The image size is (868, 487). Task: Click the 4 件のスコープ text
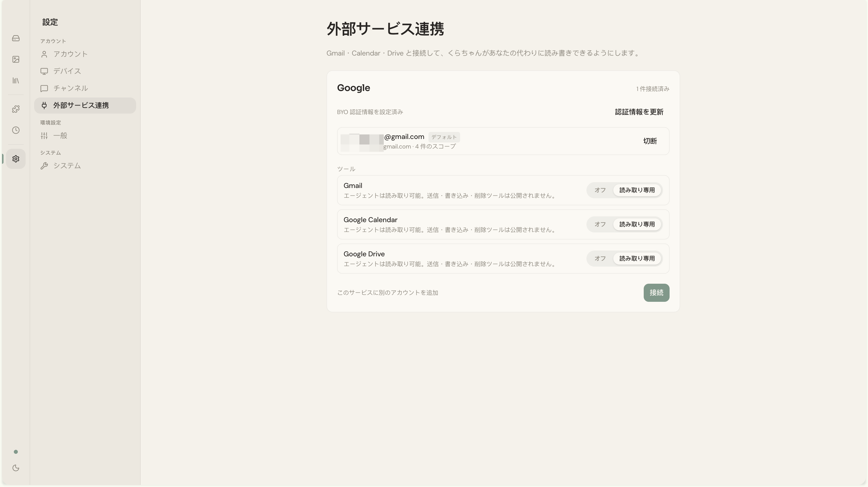(435, 147)
